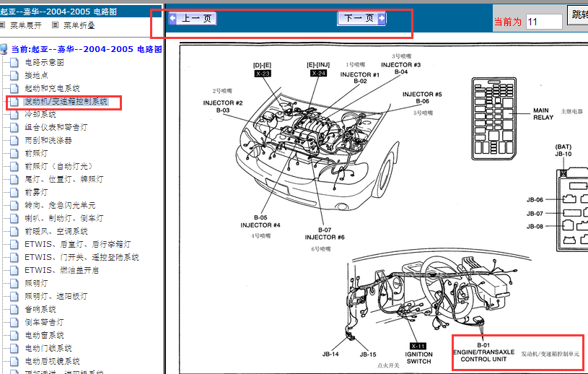Open 组合仪表和警告灯 tree item
This screenshot has height=374, width=588.
(x=56, y=127)
